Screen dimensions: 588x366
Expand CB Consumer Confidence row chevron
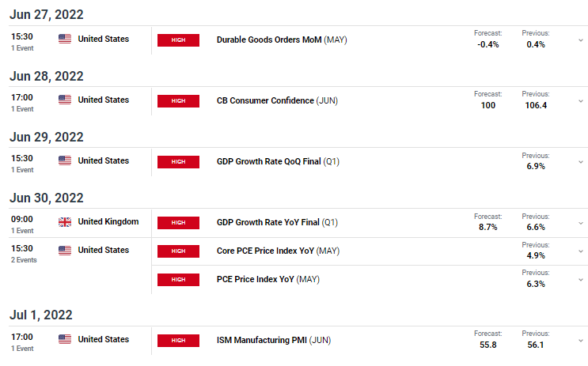[x=581, y=101]
